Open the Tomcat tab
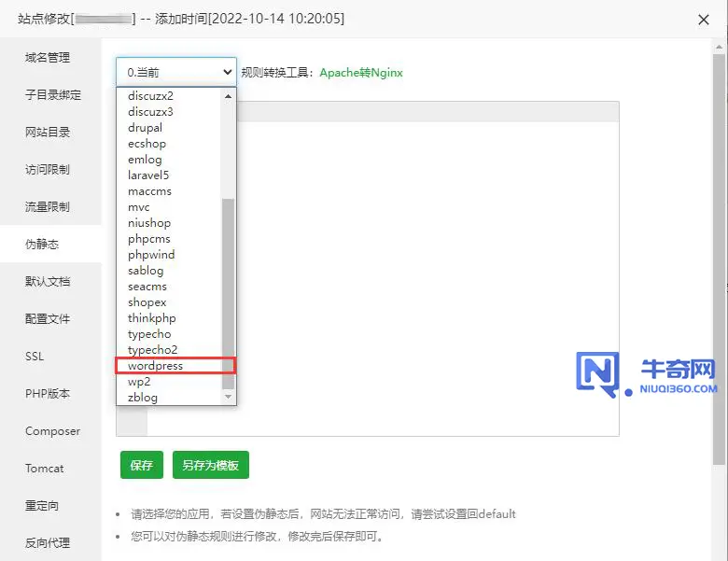The width and height of the screenshot is (728, 561). tap(50, 468)
